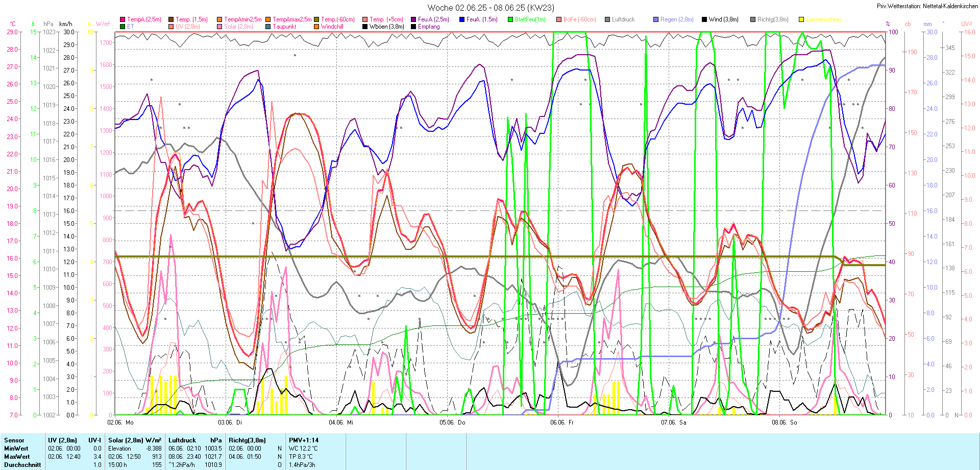The height and width of the screenshot is (470, 980).
Task: Click the ^1.2hPa/h pressure trend text
Action: click(182, 465)
